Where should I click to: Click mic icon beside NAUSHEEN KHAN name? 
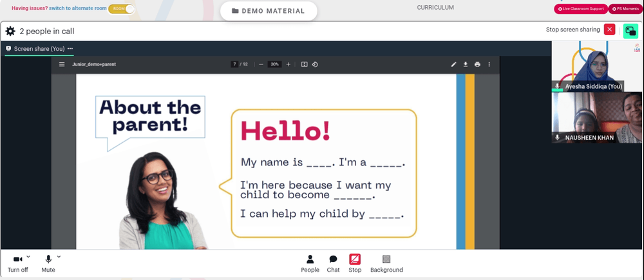(x=557, y=138)
